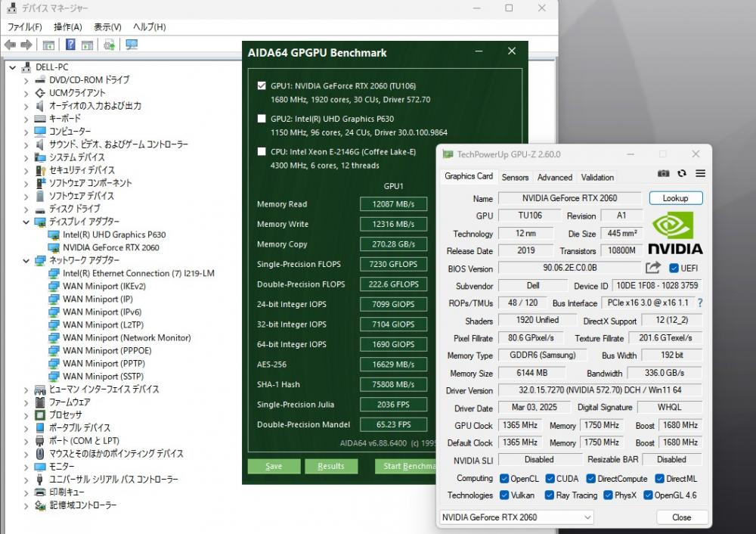Expand the storage controllers (記憶域コントローラー) node
The height and width of the screenshot is (534, 756).
[26, 505]
